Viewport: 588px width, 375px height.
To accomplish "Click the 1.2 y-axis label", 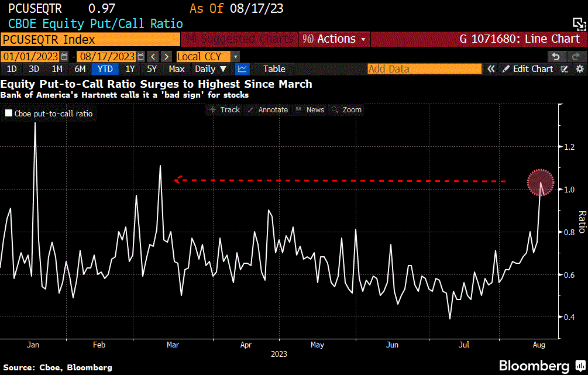I will click(570, 147).
